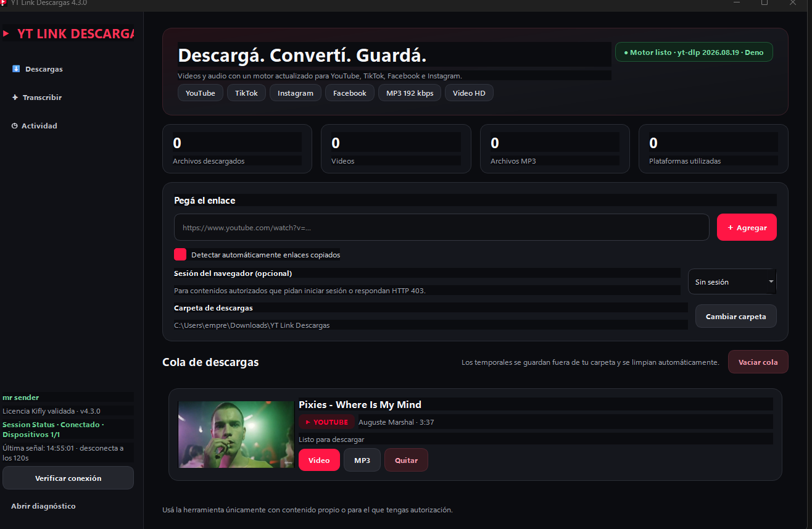Image resolution: width=812 pixels, height=529 pixels.
Task: Click Verificar conexión button
Action: coord(68,478)
